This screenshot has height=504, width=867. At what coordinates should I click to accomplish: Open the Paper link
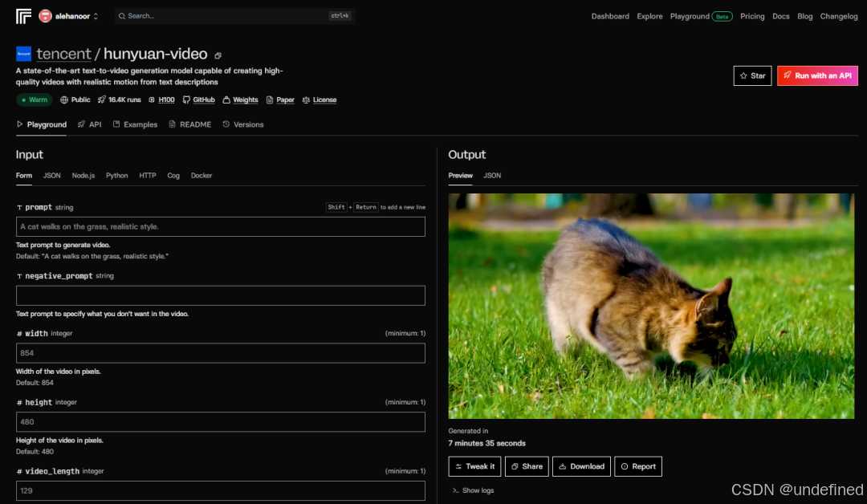(x=285, y=100)
